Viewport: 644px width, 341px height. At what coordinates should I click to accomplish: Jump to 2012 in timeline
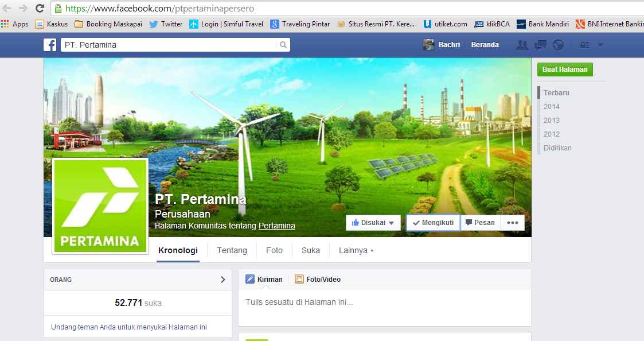(551, 134)
